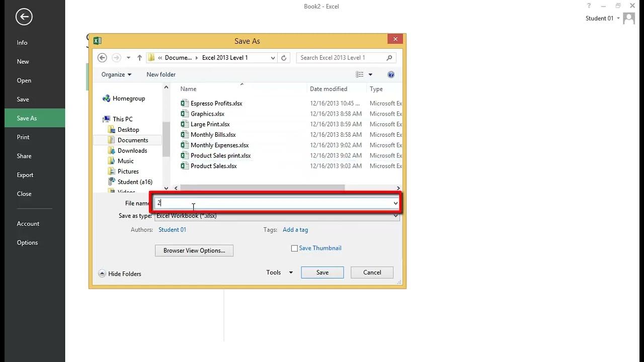Select Documents in navigation pane
This screenshot has width=644, height=362.
(x=128, y=140)
